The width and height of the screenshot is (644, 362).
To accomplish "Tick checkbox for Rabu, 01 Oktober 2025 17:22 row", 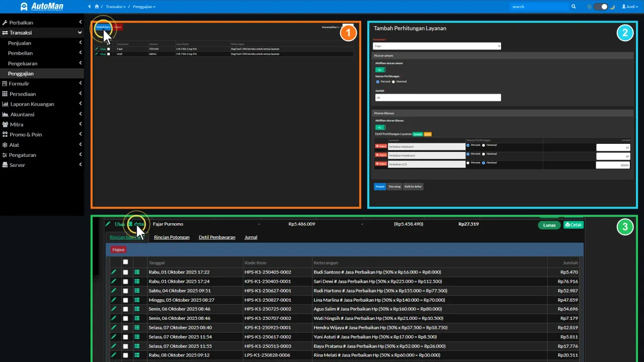I will (x=125, y=272).
